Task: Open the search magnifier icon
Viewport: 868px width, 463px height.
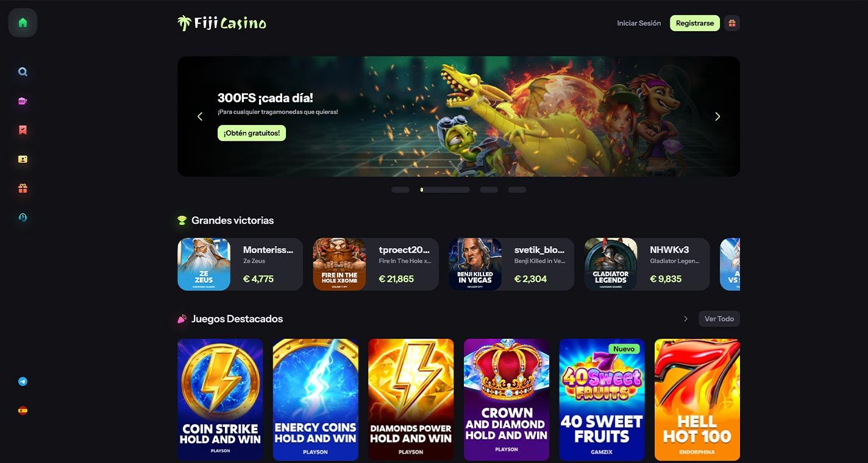Action: coord(23,72)
